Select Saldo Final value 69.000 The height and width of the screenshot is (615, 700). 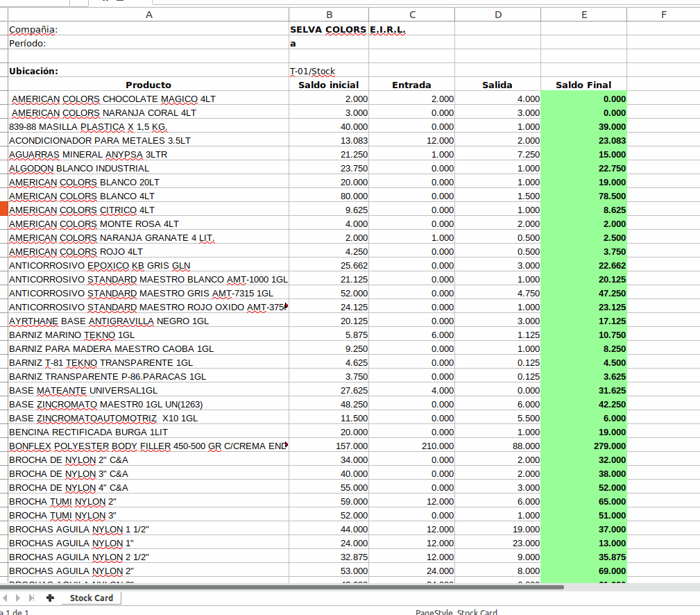click(x=584, y=571)
